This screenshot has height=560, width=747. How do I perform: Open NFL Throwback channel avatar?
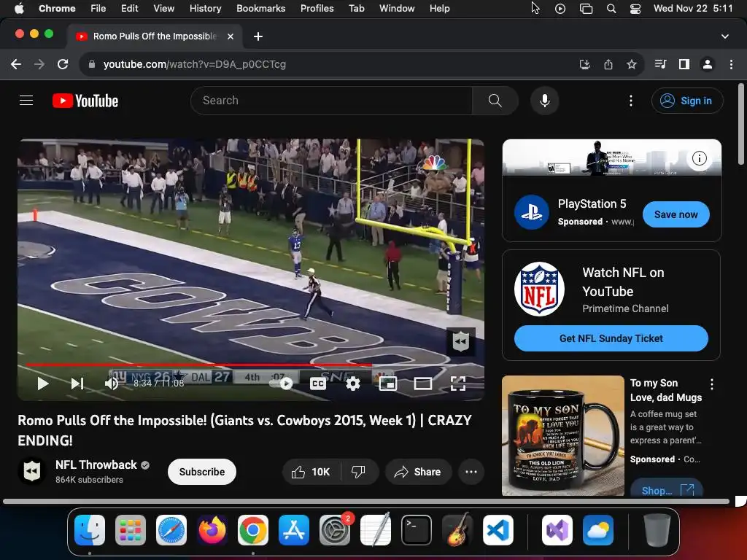(x=32, y=471)
